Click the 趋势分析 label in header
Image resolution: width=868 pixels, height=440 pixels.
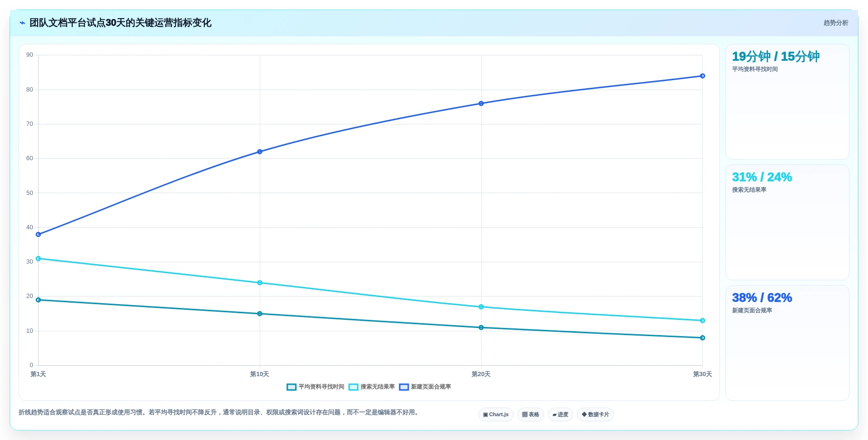pos(836,23)
